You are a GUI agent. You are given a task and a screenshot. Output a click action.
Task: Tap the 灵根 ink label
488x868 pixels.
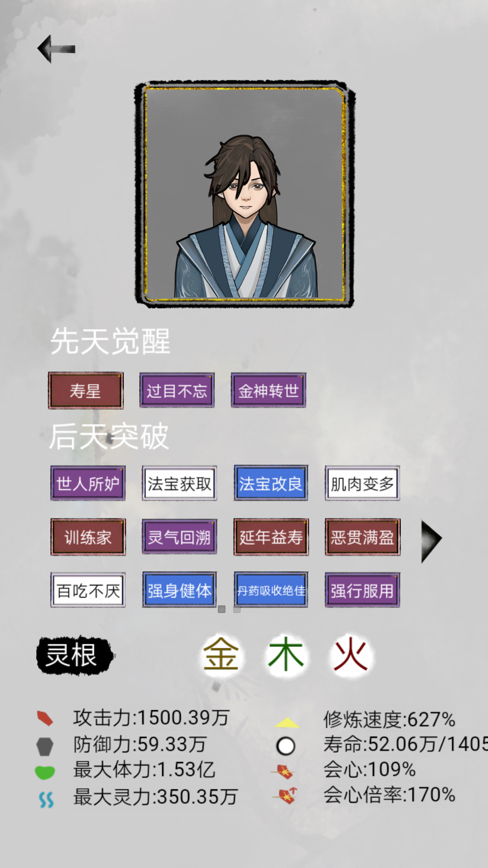tap(74, 656)
